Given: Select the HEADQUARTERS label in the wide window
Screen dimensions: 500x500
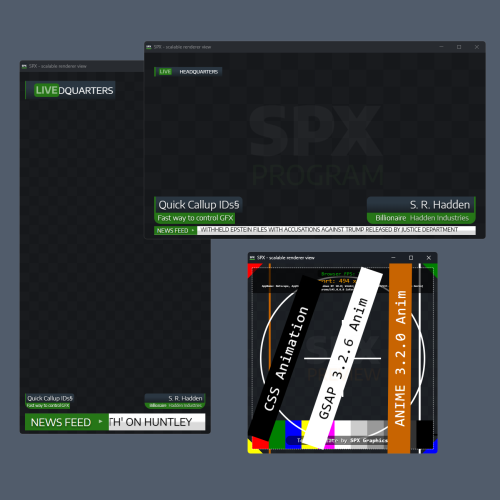Looking at the screenshot, I should tap(199, 72).
